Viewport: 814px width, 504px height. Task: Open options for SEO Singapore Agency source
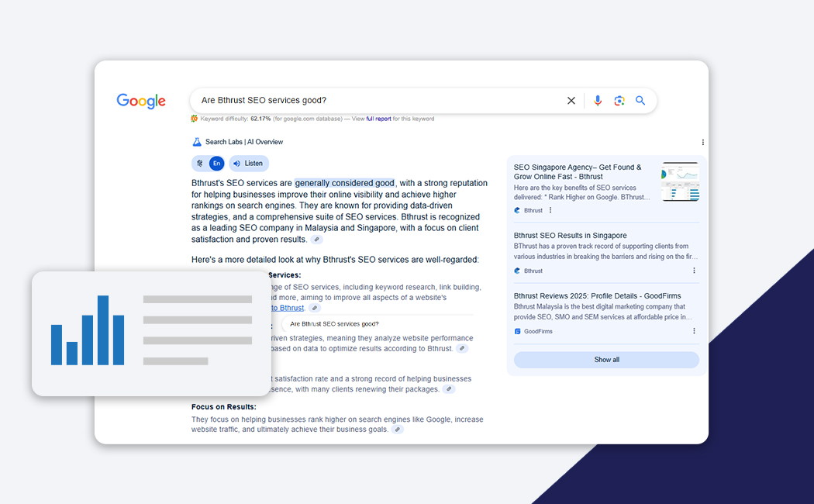click(x=550, y=210)
